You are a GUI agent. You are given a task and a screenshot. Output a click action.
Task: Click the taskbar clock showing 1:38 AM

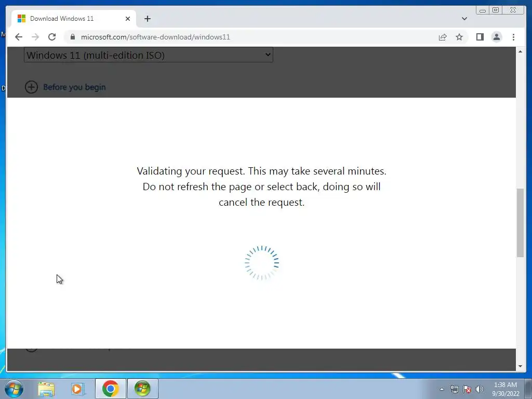(506, 389)
